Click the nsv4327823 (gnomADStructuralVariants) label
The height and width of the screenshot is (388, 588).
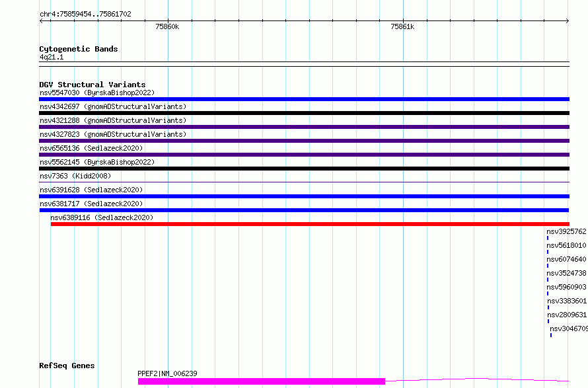point(113,134)
